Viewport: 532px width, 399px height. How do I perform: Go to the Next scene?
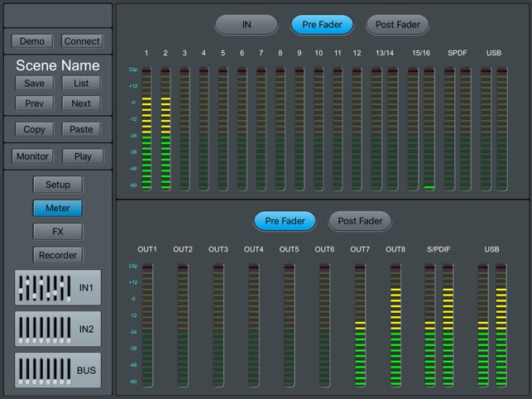pyautogui.click(x=81, y=103)
